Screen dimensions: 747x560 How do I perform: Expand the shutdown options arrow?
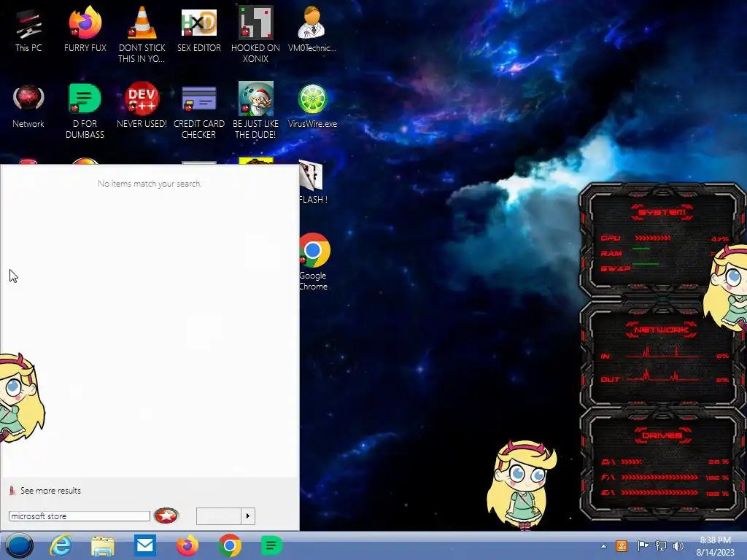coord(248,516)
